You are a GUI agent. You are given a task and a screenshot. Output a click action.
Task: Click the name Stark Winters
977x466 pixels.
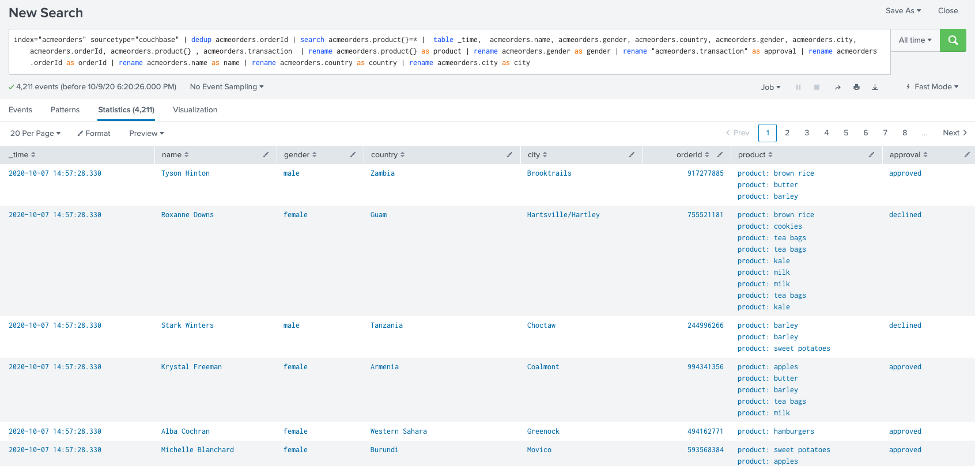(187, 325)
